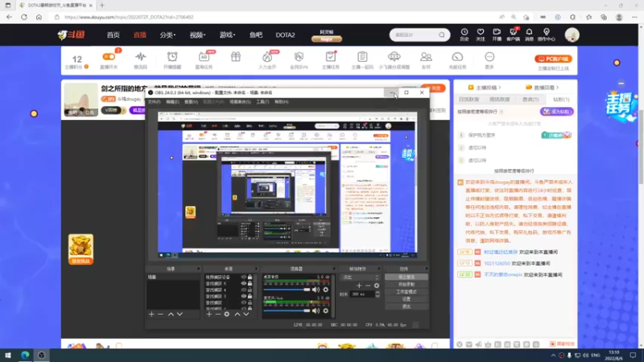Click search magnifier icon in Douyu header

coord(441,35)
